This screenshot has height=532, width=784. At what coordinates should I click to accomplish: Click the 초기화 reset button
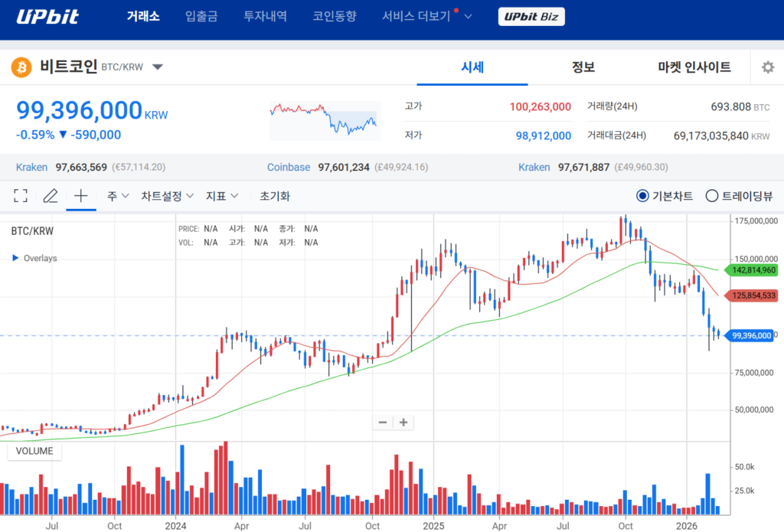click(x=275, y=196)
